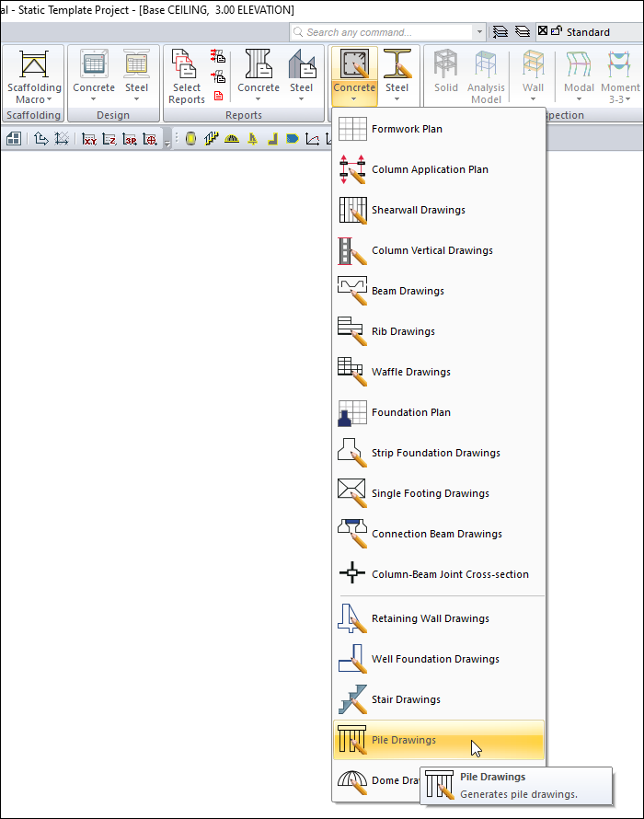Click the floor plan view toolbar icon
Viewport: 644px width, 819px height.
[x=14, y=138]
